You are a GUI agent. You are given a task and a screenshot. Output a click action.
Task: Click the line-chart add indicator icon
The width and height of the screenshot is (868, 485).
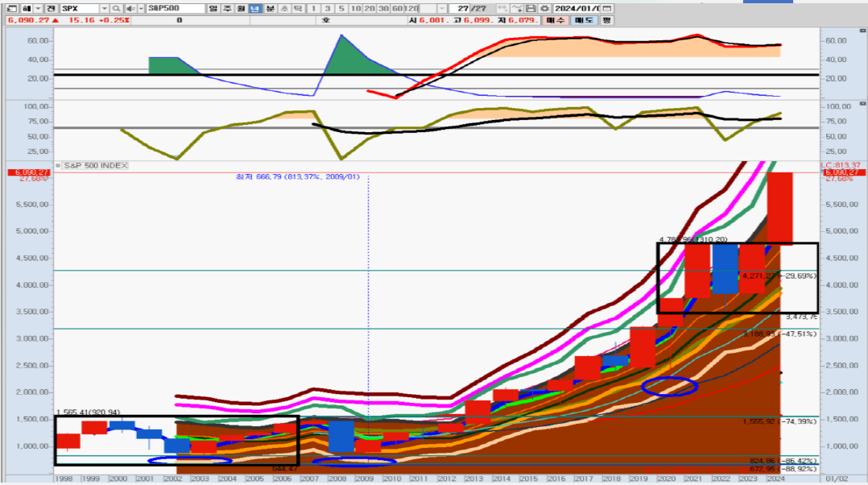(516, 9)
